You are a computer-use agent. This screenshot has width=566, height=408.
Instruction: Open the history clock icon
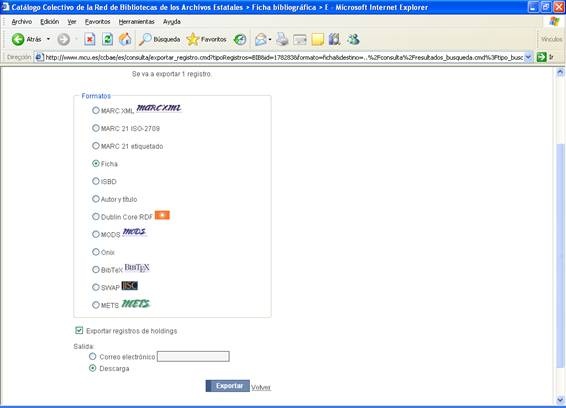point(240,39)
